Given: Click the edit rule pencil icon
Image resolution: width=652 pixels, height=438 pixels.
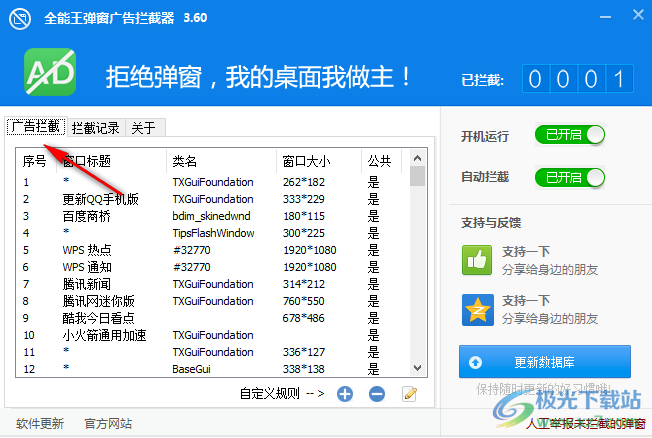Looking at the screenshot, I should [409, 393].
